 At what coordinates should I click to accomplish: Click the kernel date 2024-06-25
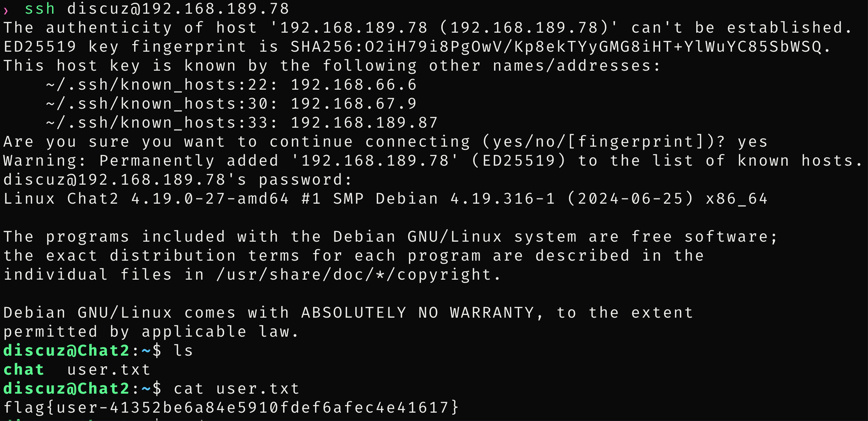(630, 199)
